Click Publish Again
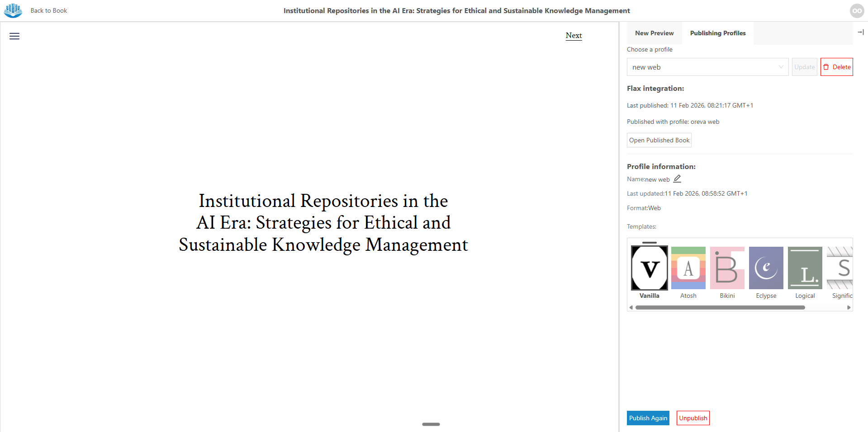868x432 pixels. click(648, 418)
